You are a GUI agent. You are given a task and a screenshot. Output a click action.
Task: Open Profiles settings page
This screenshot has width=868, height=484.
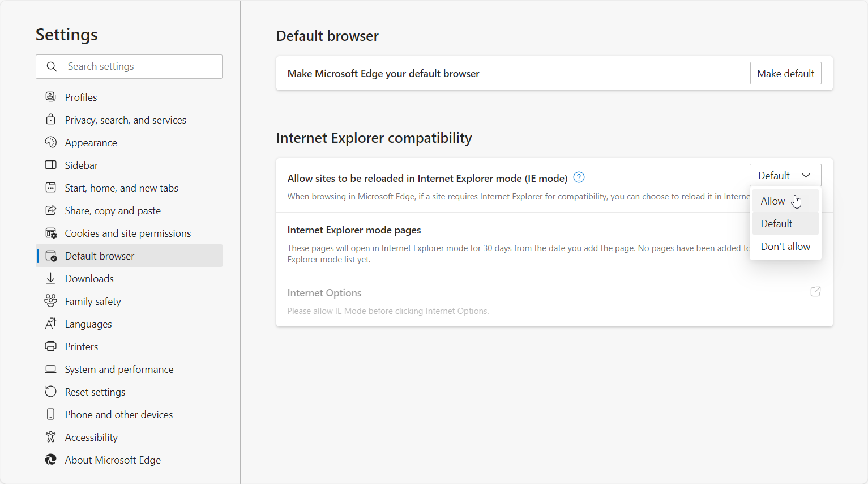129,97
